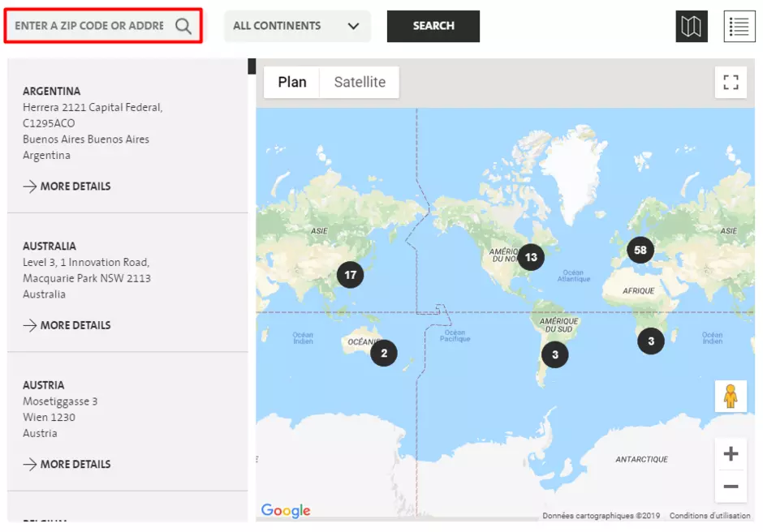Switch to Satellite map type
Screen dimensions: 763x532
(x=360, y=82)
